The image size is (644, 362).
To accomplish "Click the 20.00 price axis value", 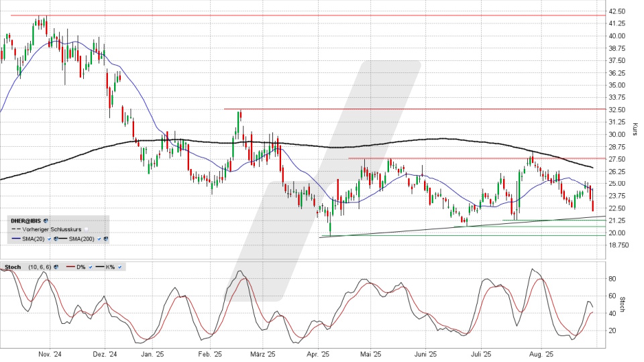I will pyautogui.click(x=617, y=233).
